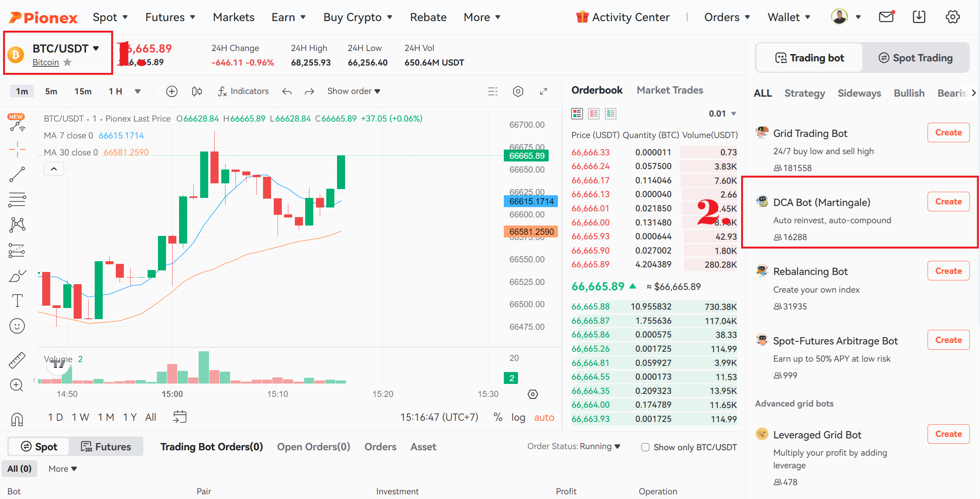Click the Pionex logo
This screenshot has height=499, width=980.
(43, 17)
